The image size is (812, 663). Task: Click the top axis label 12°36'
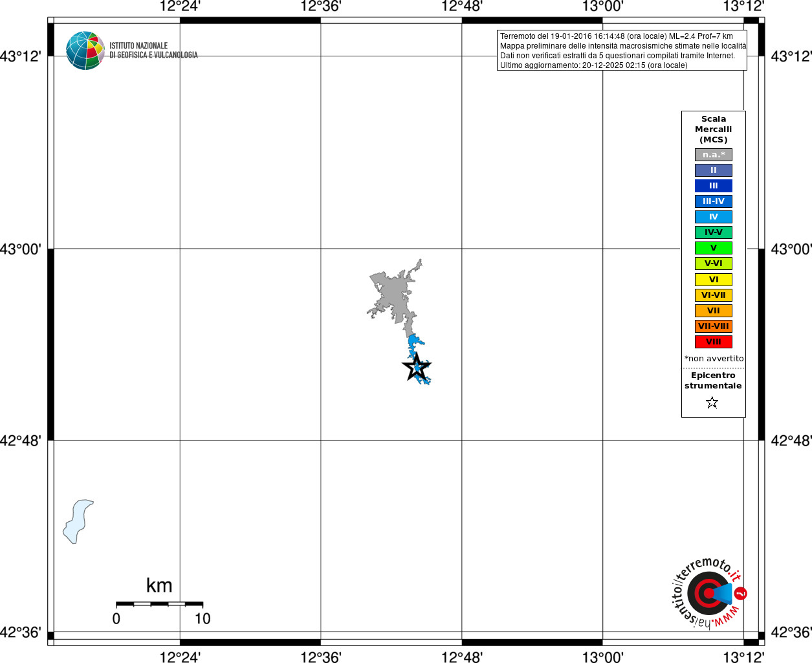(321, 6)
